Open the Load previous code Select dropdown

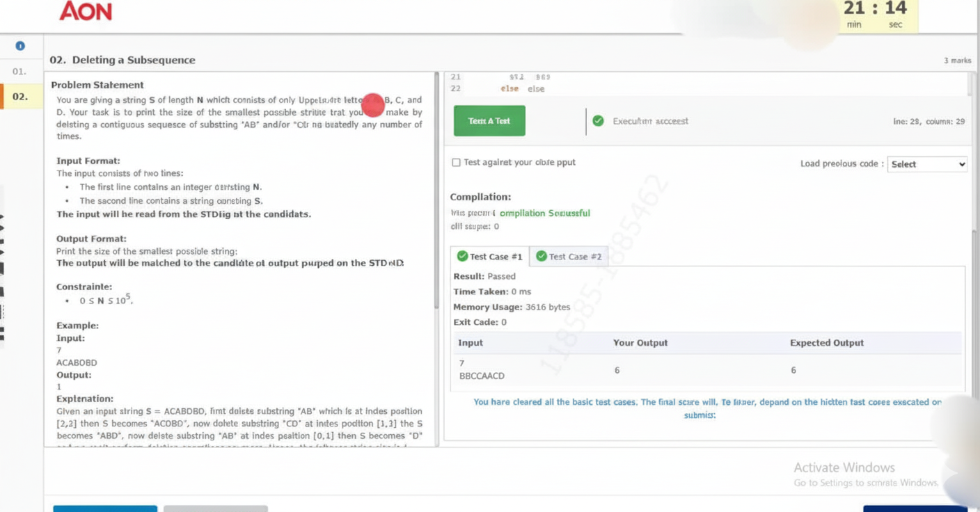pyautogui.click(x=927, y=164)
